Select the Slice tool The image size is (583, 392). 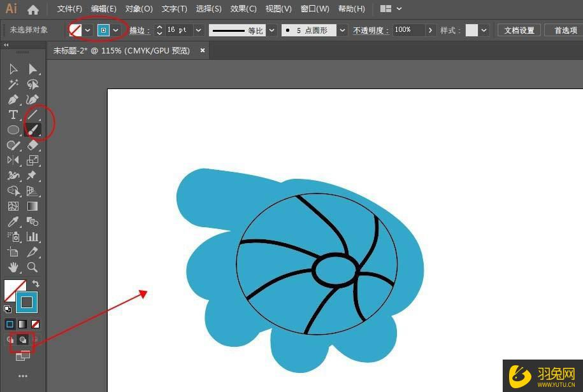(32, 252)
